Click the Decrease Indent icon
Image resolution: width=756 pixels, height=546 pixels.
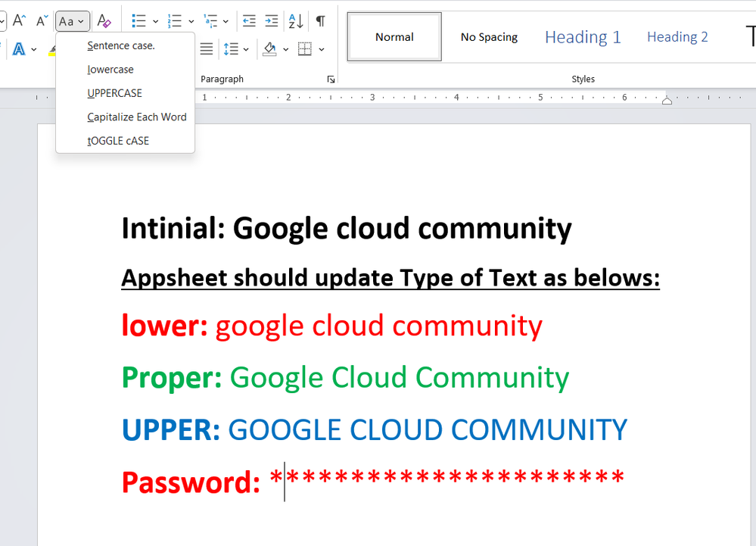point(249,20)
